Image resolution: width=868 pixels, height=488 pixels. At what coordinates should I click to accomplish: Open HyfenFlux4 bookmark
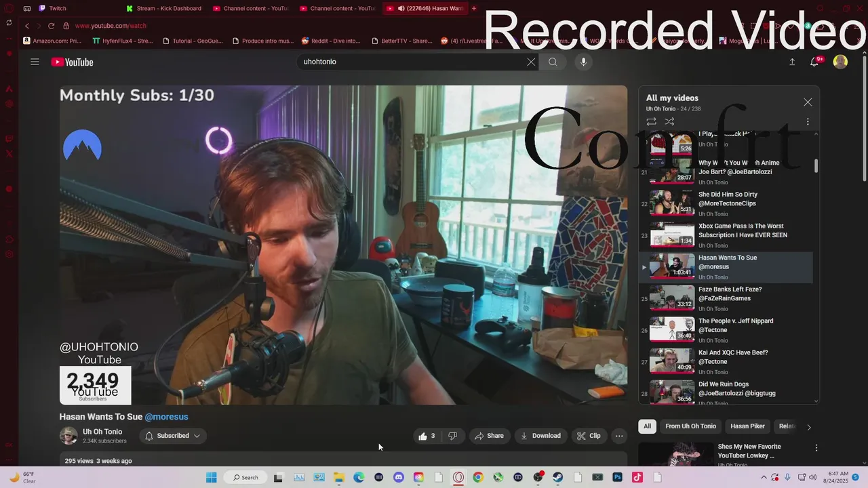point(123,41)
